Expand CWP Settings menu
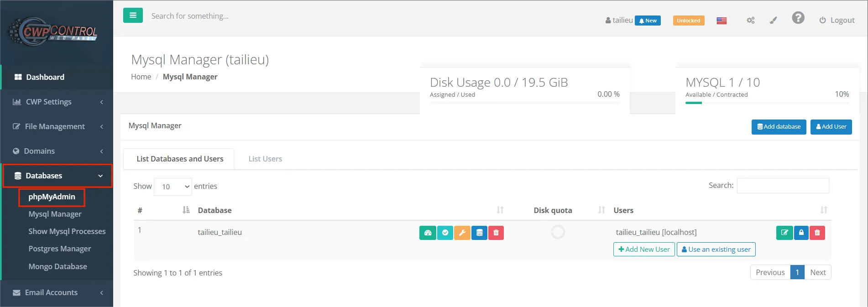The width and height of the screenshot is (868, 307). tap(57, 102)
